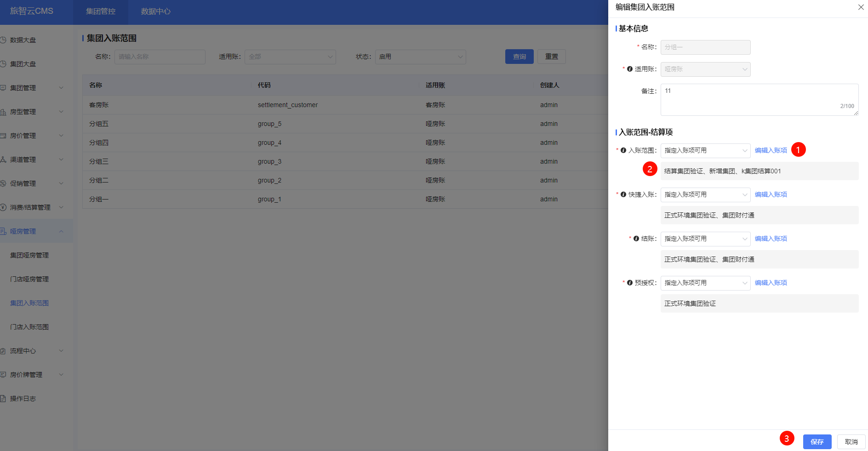The width and height of the screenshot is (868, 451).
Task: Open 门店入账范围 submenu item
Action: [x=29, y=327]
